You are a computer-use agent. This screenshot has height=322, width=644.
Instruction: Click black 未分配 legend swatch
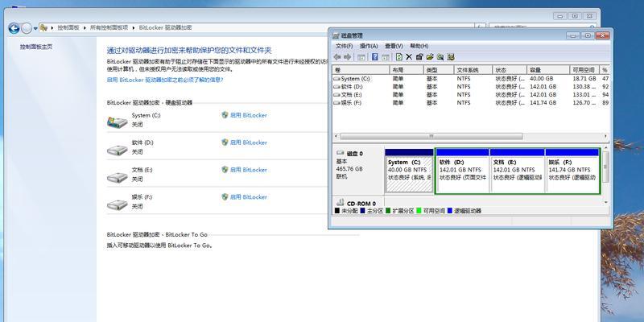point(337,211)
